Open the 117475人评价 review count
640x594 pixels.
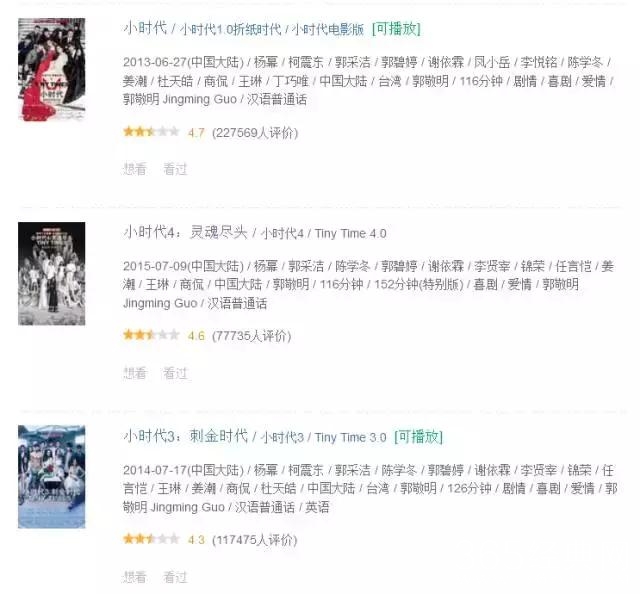[x=255, y=540]
